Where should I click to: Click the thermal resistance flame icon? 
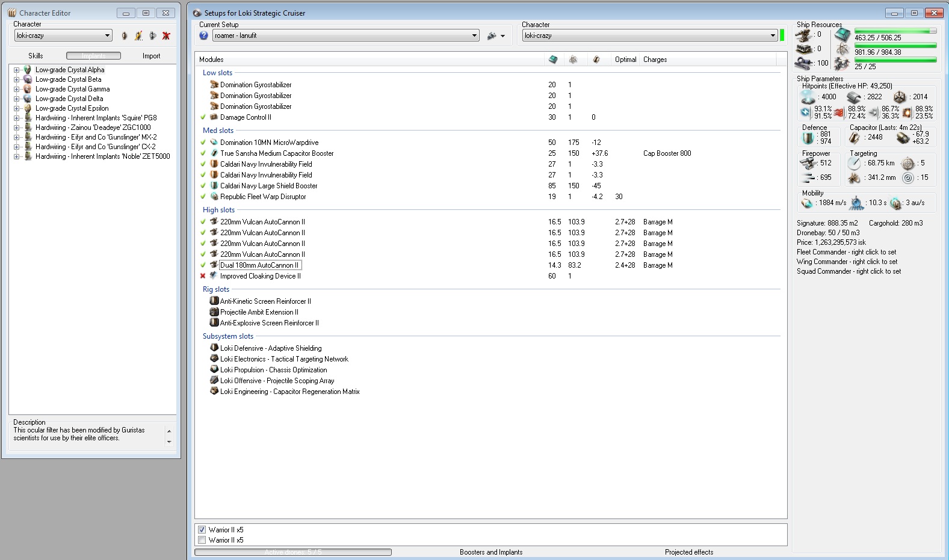click(839, 112)
